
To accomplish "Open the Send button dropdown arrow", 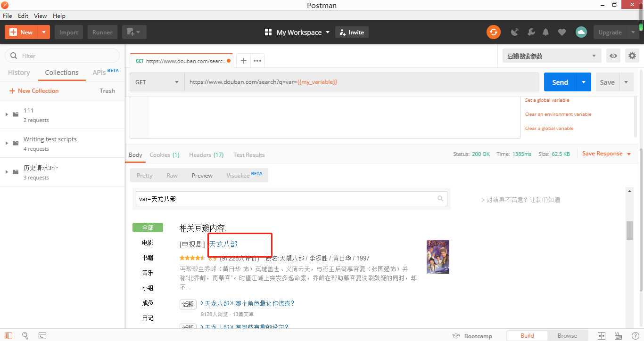I will pyautogui.click(x=584, y=82).
